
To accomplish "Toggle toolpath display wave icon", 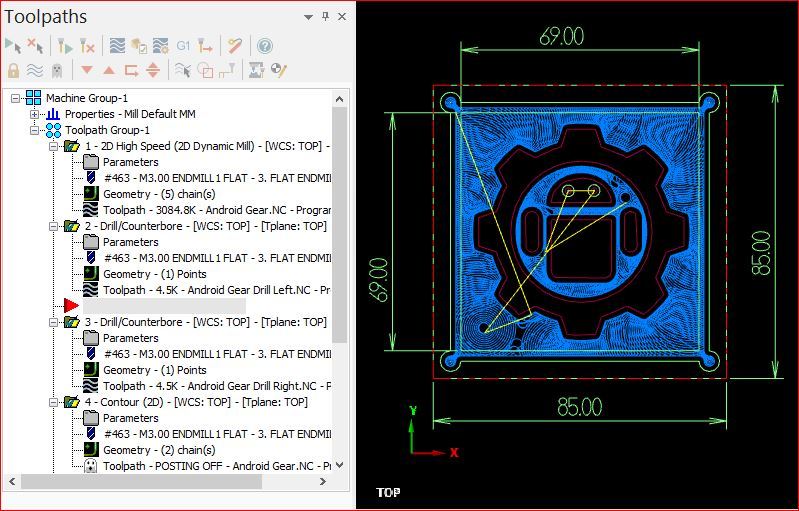I will pyautogui.click(x=35, y=70).
